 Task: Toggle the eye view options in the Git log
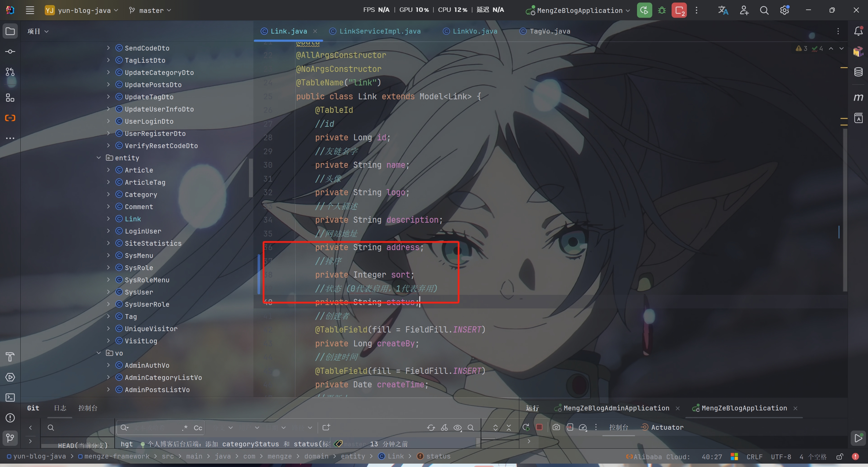tap(457, 428)
